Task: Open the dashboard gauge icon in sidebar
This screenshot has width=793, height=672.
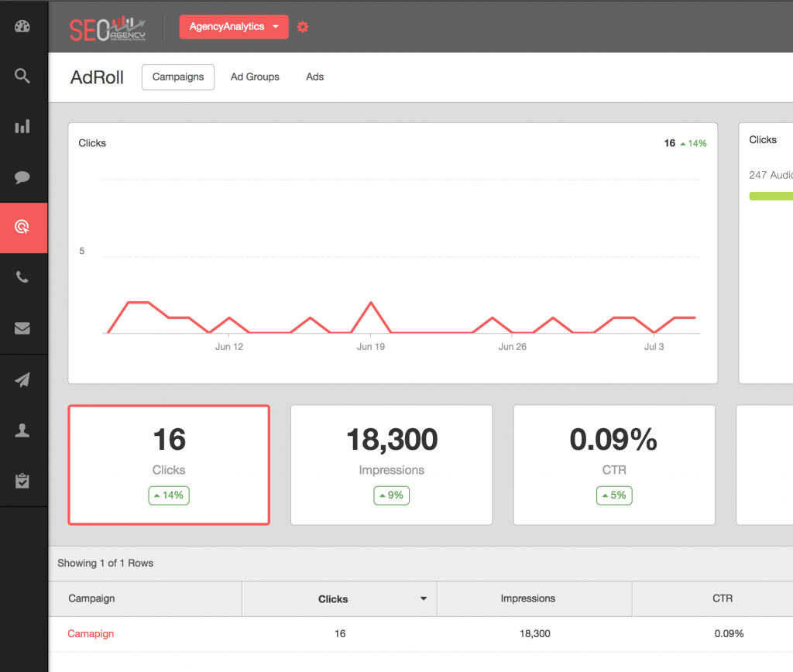Action: click(22, 26)
